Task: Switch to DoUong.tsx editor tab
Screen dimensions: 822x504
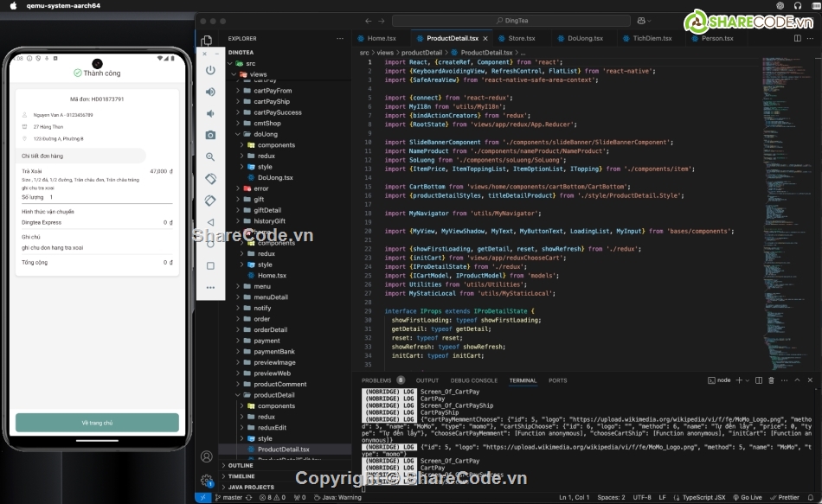Action: (x=585, y=38)
